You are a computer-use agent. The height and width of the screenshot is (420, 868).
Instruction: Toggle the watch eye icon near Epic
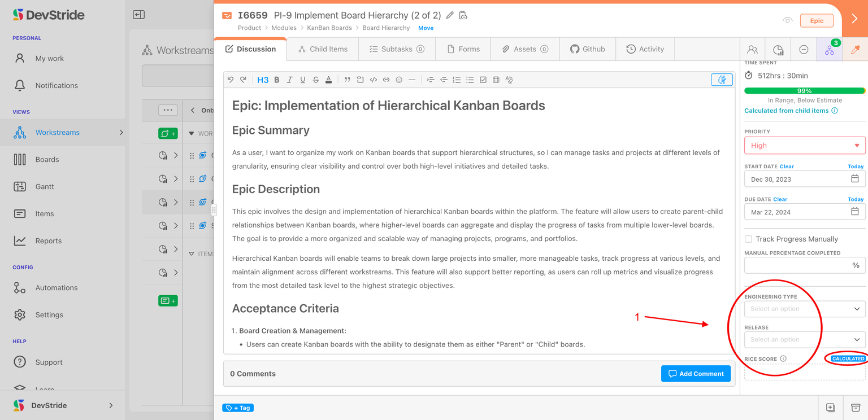pyautogui.click(x=787, y=20)
